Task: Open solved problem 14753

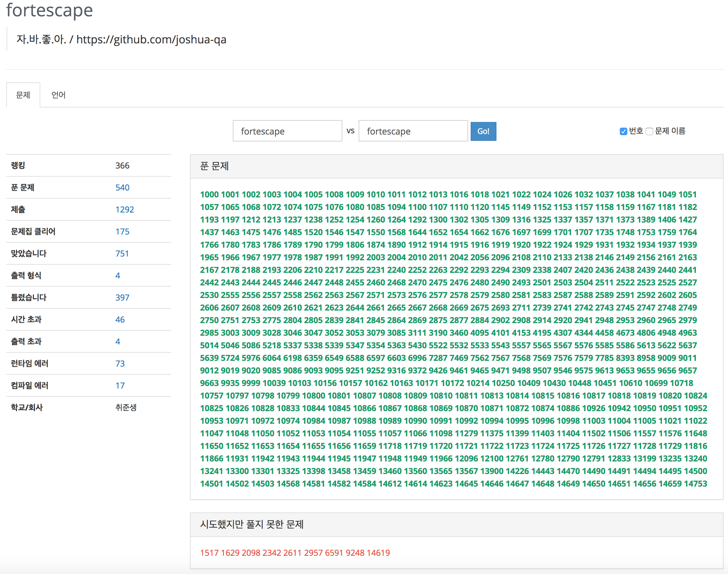Action: (695, 483)
